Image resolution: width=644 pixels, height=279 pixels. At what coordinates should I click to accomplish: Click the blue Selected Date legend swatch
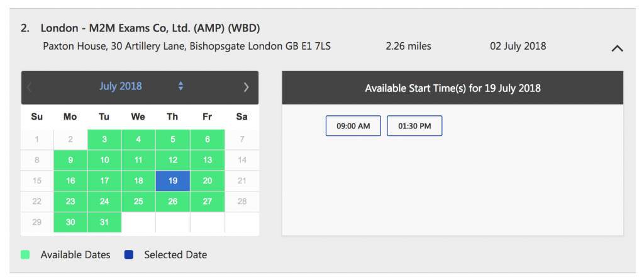click(128, 254)
